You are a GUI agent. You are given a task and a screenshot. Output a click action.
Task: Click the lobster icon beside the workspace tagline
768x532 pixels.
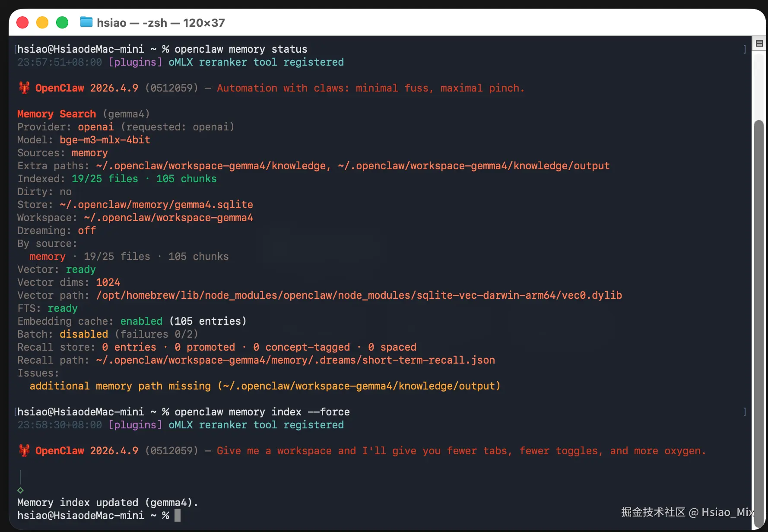24,450
